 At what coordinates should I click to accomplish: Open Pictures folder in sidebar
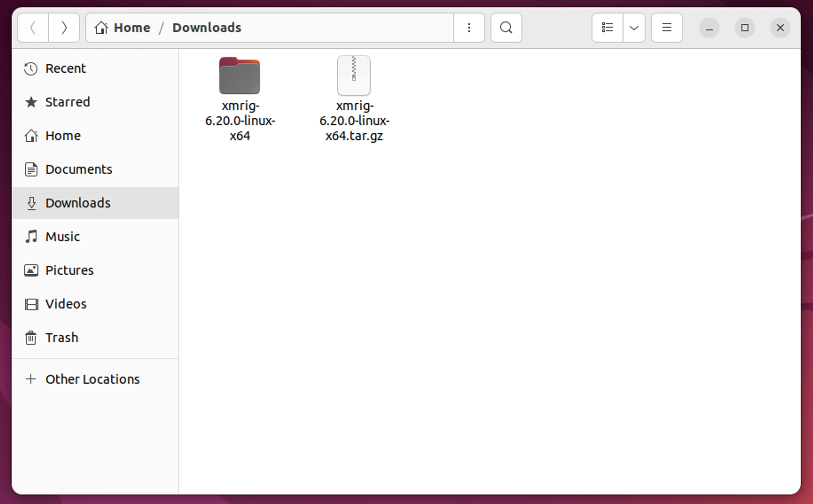click(69, 270)
